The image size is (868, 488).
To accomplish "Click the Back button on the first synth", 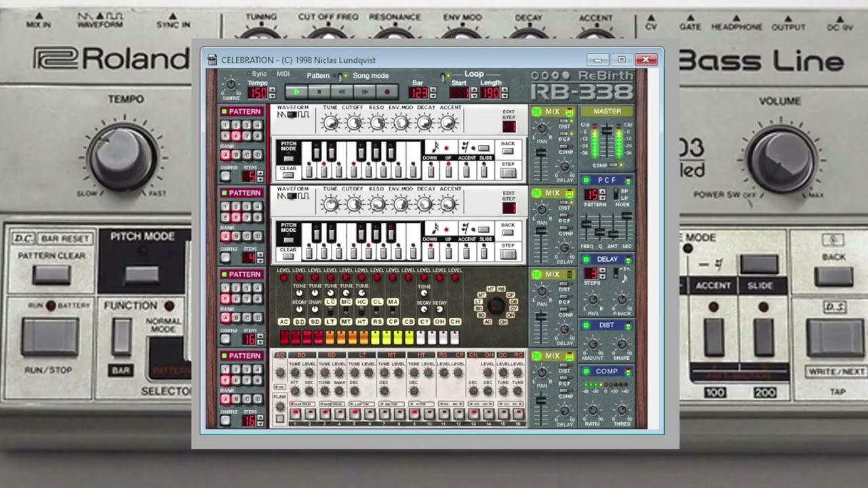I will [x=508, y=152].
